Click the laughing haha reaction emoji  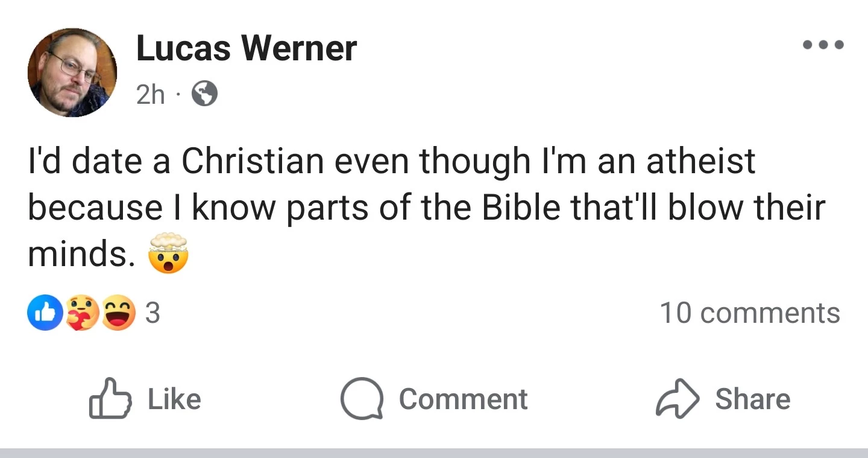(x=118, y=313)
